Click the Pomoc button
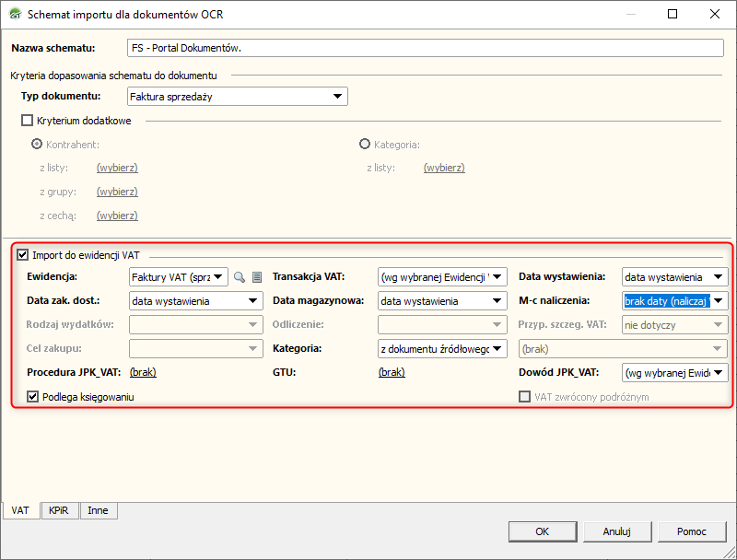The height and width of the screenshot is (560, 737). (x=692, y=531)
